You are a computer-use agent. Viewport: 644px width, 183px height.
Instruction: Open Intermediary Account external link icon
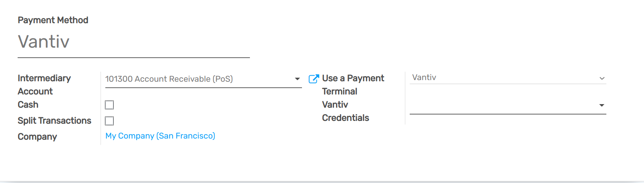pyautogui.click(x=314, y=78)
